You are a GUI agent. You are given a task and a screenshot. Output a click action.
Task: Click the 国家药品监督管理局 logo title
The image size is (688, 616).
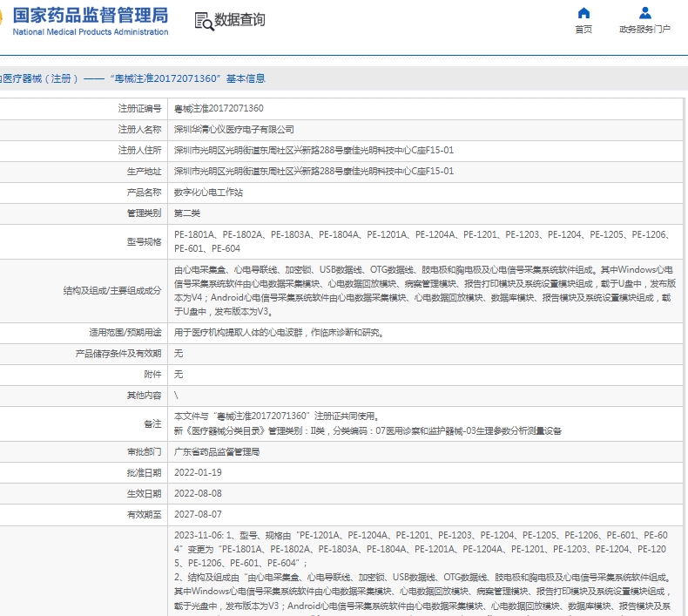click(x=91, y=16)
